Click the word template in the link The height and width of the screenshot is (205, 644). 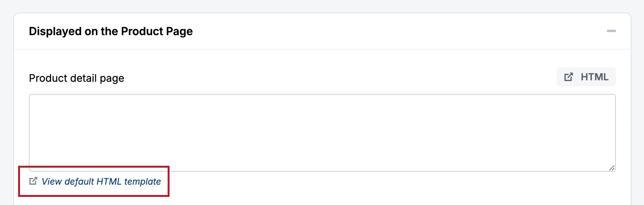point(142,182)
